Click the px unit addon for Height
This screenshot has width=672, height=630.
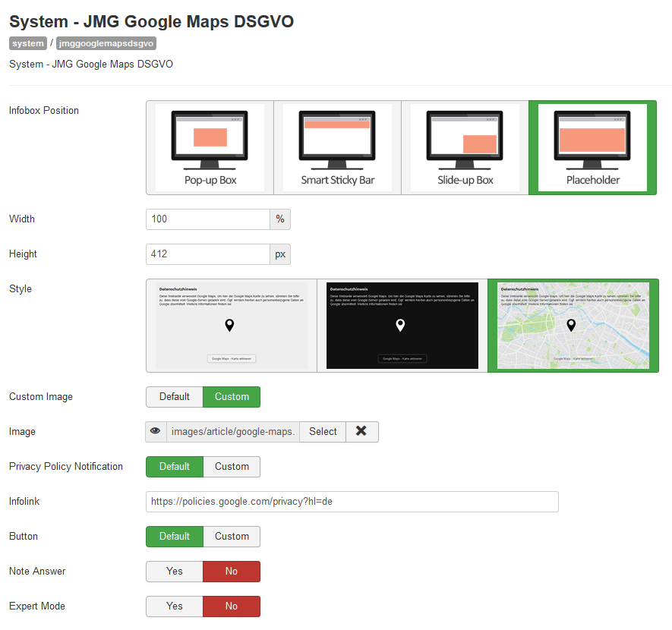pos(280,254)
